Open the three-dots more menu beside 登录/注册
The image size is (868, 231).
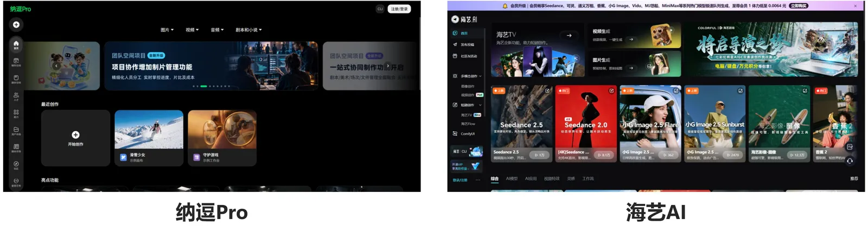coord(478,180)
